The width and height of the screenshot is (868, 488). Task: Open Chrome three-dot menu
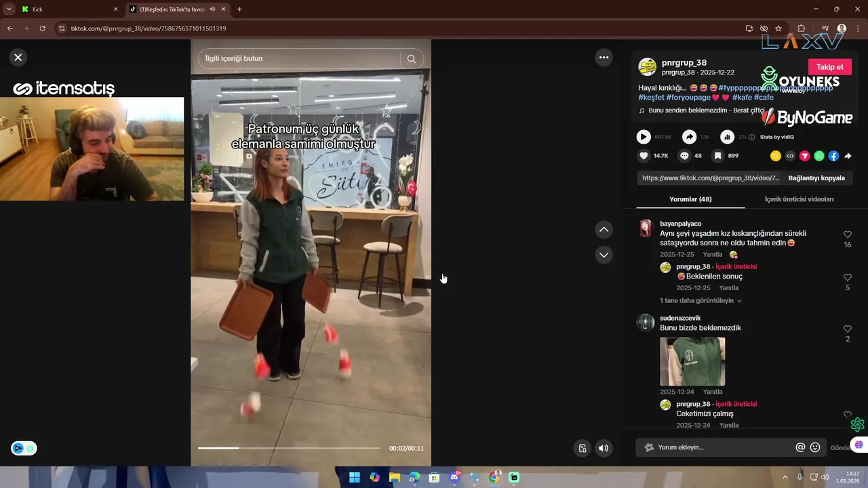(x=857, y=28)
